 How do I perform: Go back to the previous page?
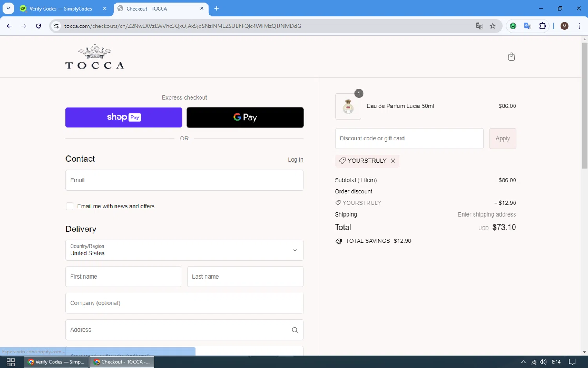click(9, 26)
